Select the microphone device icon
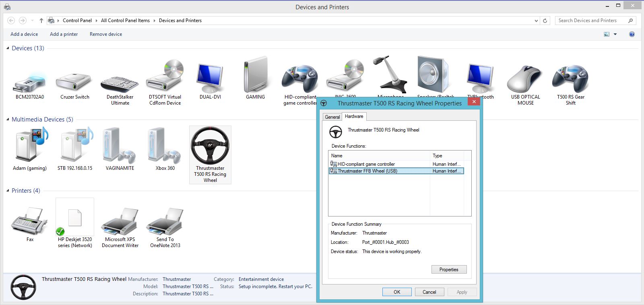The image size is (644, 305). coord(390,74)
